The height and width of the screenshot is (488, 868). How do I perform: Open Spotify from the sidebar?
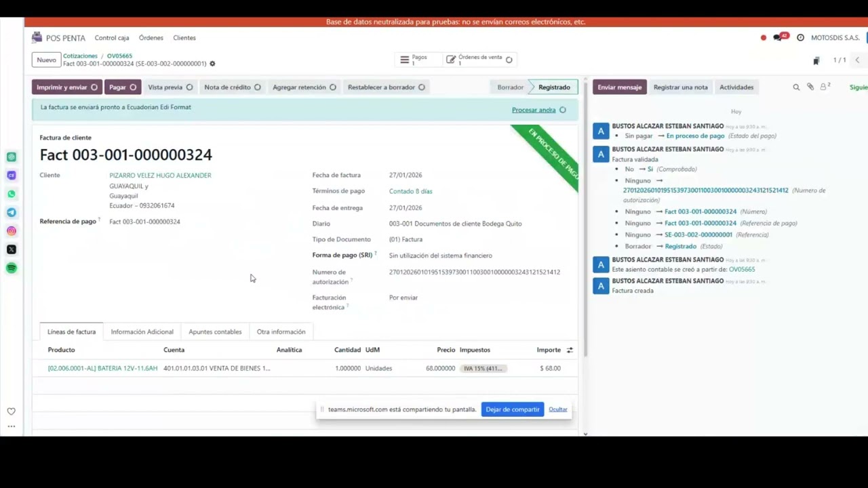12,268
